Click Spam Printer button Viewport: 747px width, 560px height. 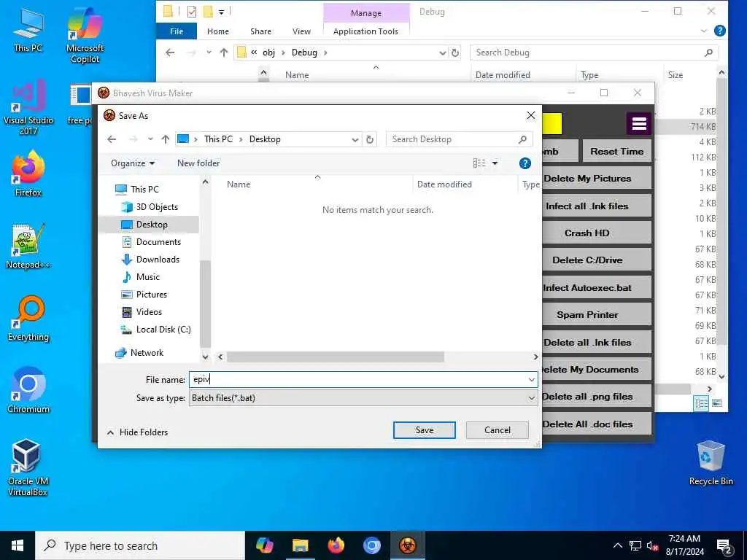pyautogui.click(x=596, y=315)
